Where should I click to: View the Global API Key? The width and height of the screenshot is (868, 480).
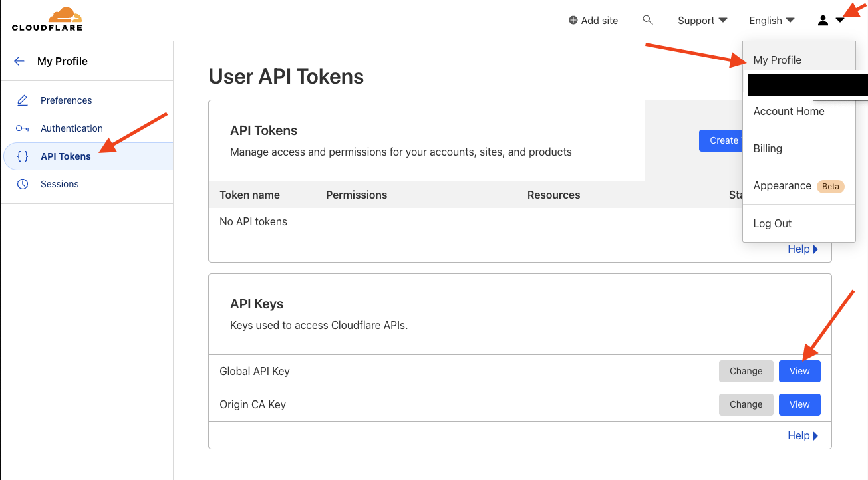tap(799, 371)
